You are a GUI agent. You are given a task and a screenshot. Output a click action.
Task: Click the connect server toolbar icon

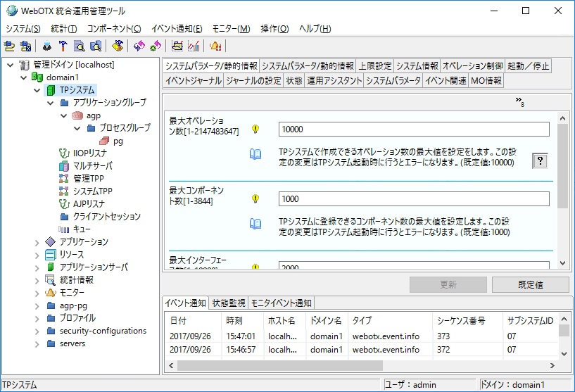[x=10, y=46]
